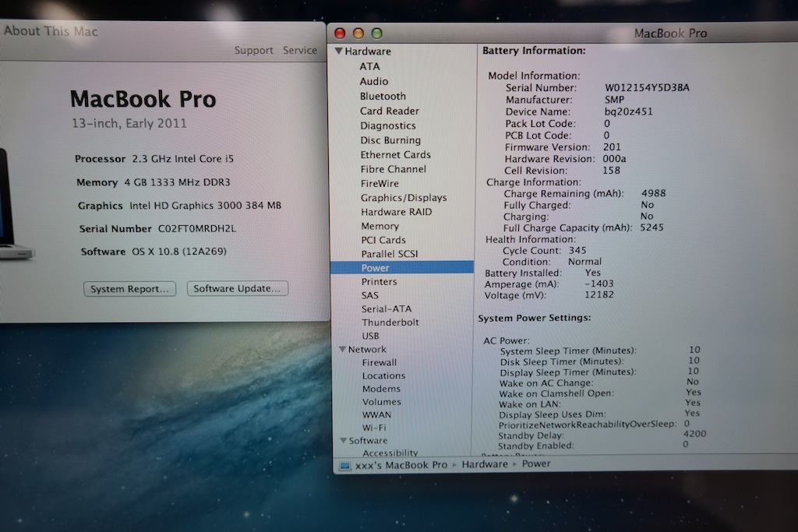Click the computer icon in the path bar

coord(344,465)
